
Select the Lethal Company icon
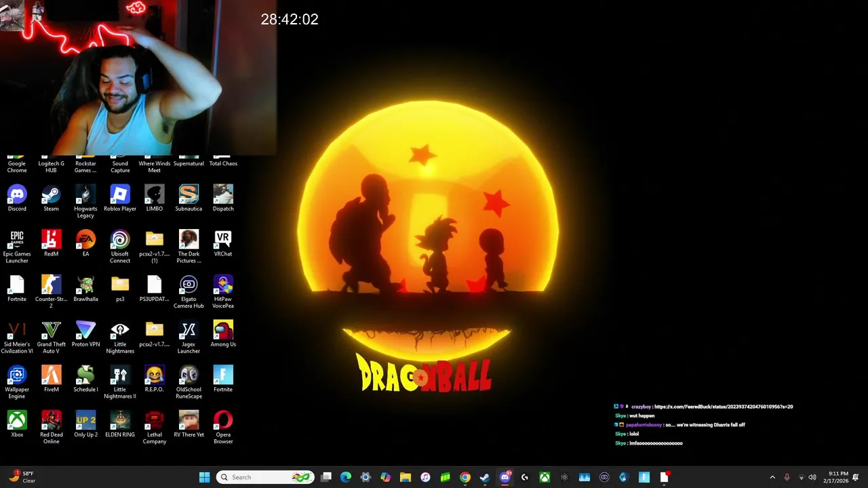tap(155, 428)
